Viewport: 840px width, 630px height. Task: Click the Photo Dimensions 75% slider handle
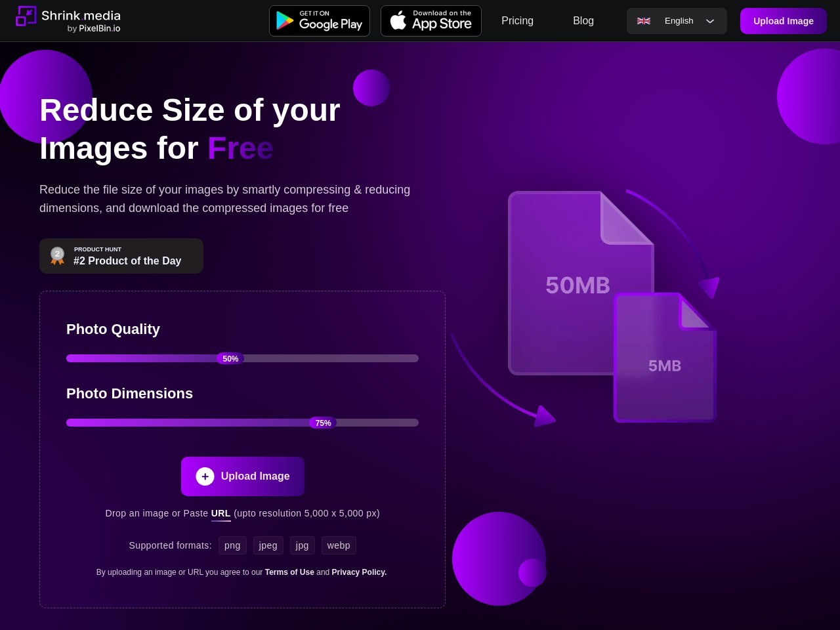[323, 423]
